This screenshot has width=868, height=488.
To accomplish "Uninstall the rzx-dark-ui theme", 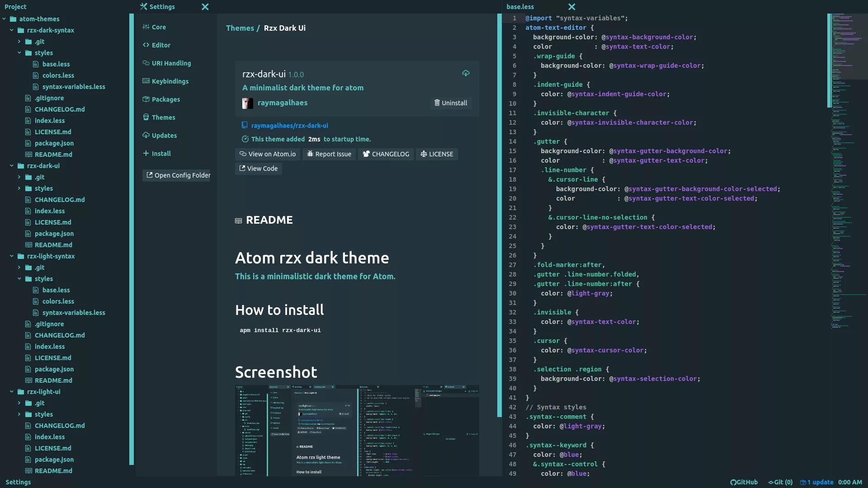I will tap(451, 103).
